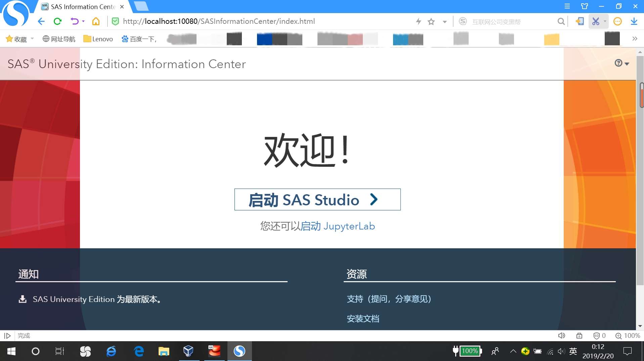Click the download icon beside the update notice
This screenshot has height=361, width=644.
(x=23, y=299)
